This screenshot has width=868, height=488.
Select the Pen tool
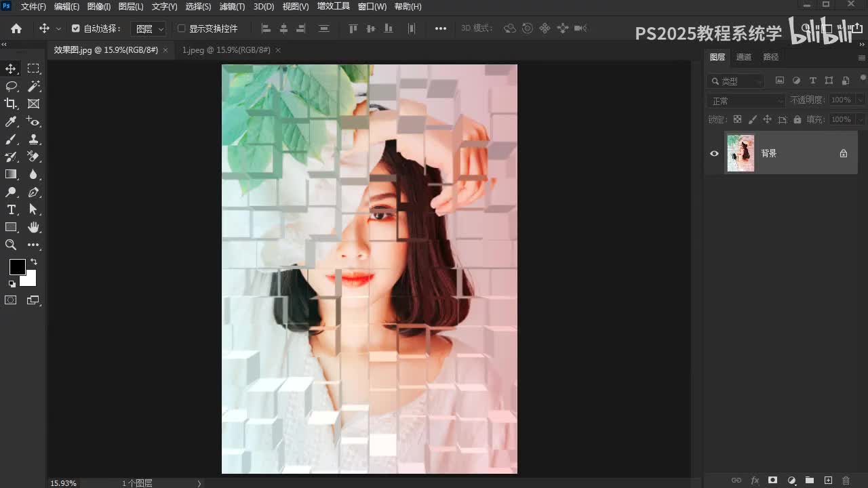(33, 192)
